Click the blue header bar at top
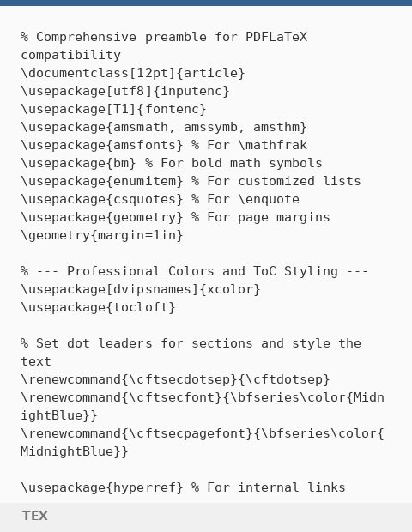This screenshot has height=532, width=412. click(x=206, y=3)
